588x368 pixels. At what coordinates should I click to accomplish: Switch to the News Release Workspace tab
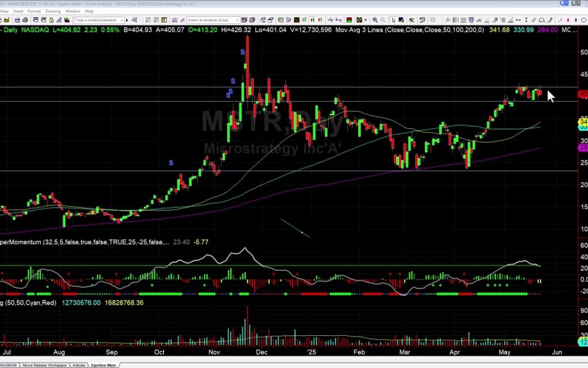point(44,365)
